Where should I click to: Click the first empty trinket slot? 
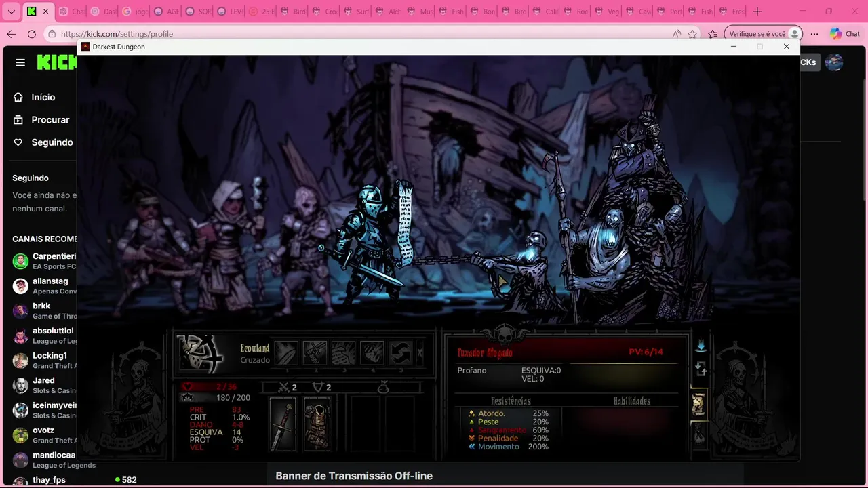[x=365, y=424]
